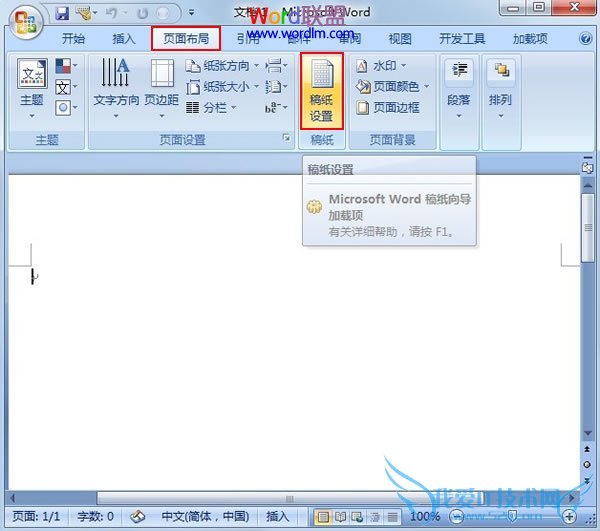Toggle the ruler icon above the scrollbar
Screen dimensions: 600x531
click(588, 166)
